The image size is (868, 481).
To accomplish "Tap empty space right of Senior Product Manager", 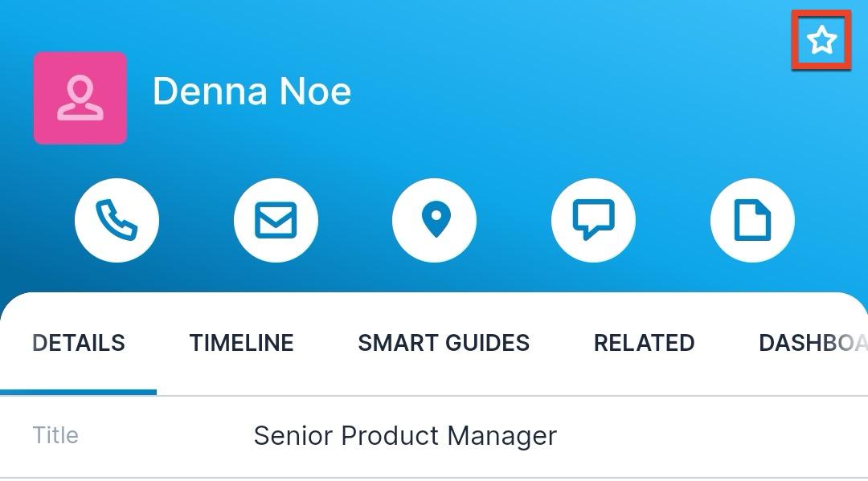I will [707, 436].
